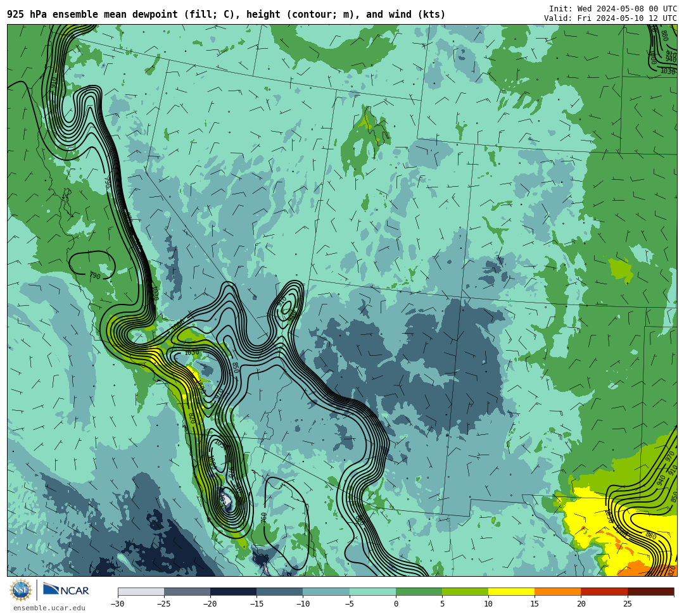The height and width of the screenshot is (616, 684).
Task: Pick the yellow 10 to 15 colorbar segment
Action: (511, 591)
